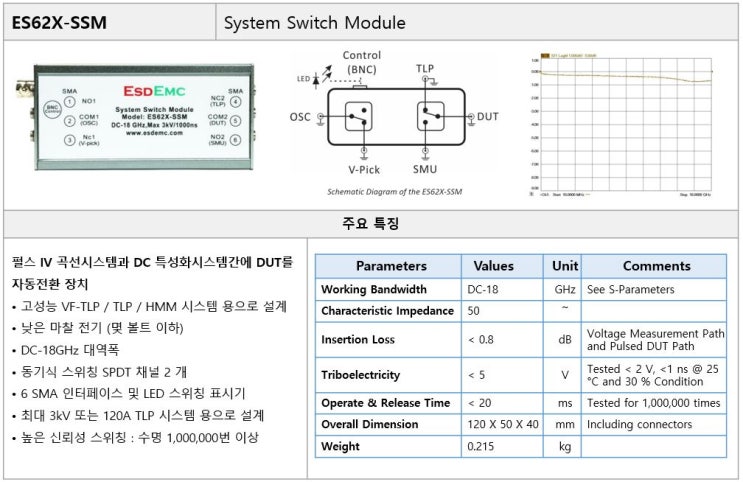Click the Characteristic Impedance row label
This screenshot has width=743, height=482.
pos(388,311)
